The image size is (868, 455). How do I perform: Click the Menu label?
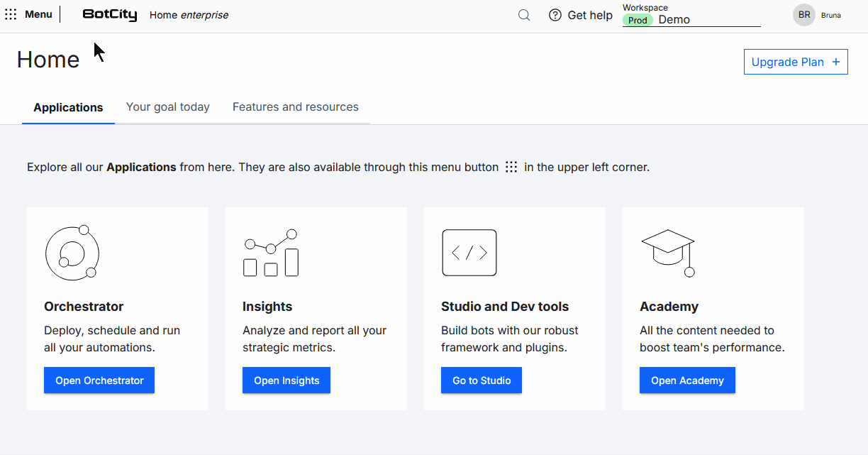pyautogui.click(x=38, y=14)
